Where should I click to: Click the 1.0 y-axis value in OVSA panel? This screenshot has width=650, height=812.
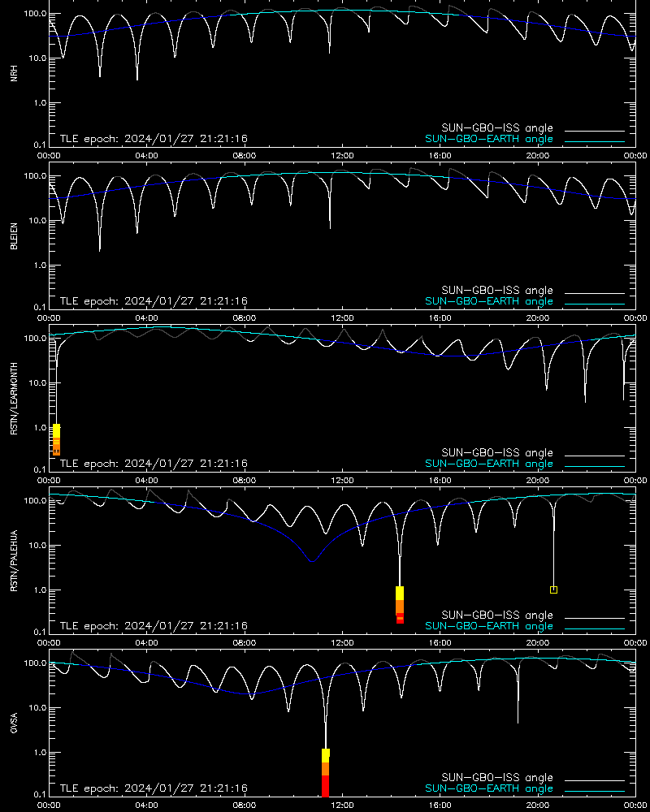39,753
